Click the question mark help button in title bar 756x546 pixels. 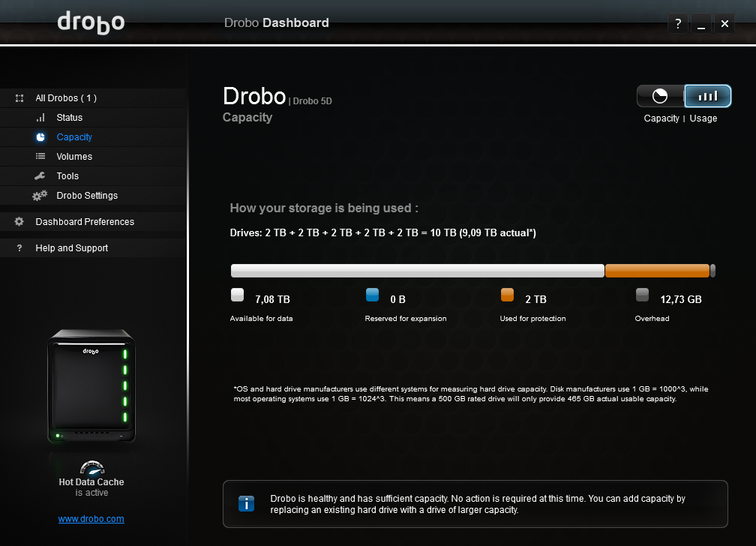point(678,24)
